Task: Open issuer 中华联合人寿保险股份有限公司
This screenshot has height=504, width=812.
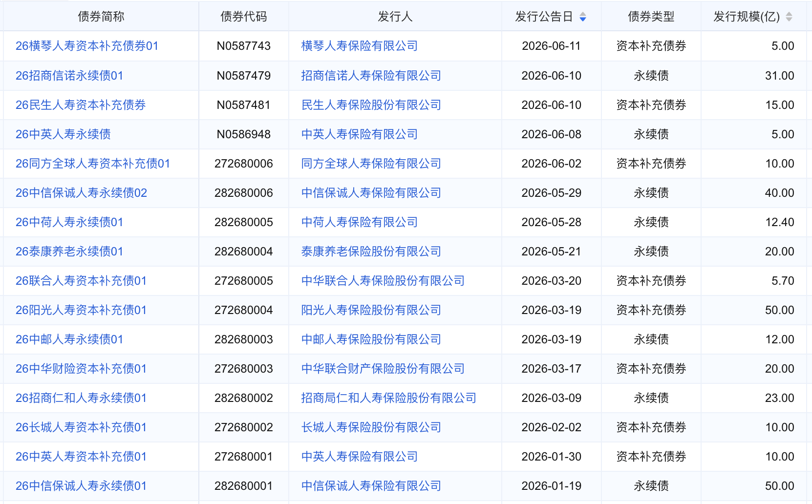Action: [383, 281]
